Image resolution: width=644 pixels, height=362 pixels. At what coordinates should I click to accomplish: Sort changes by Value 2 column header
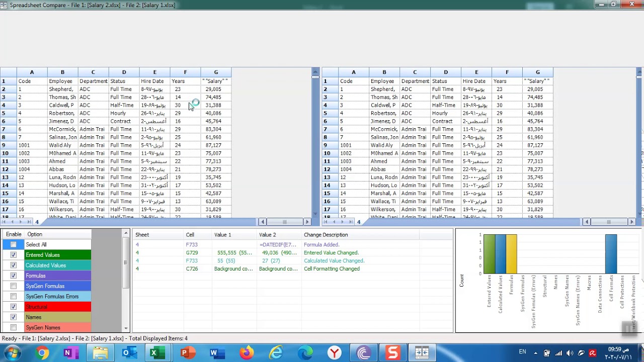[279, 235]
